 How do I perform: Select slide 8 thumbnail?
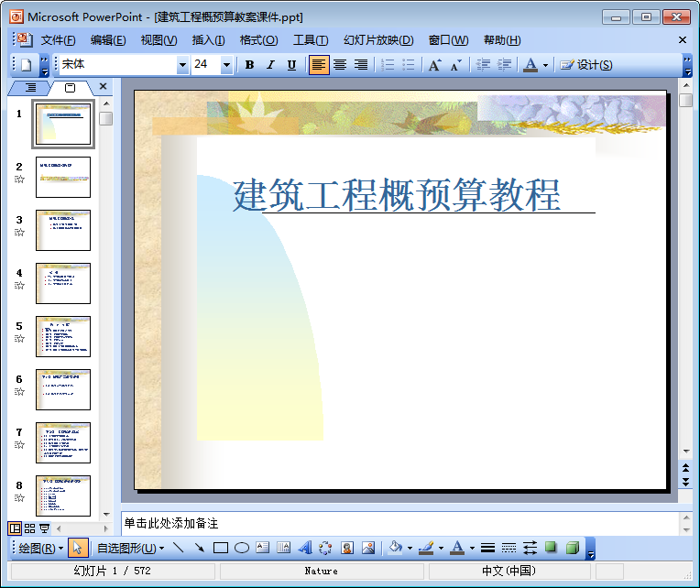pyautogui.click(x=63, y=495)
